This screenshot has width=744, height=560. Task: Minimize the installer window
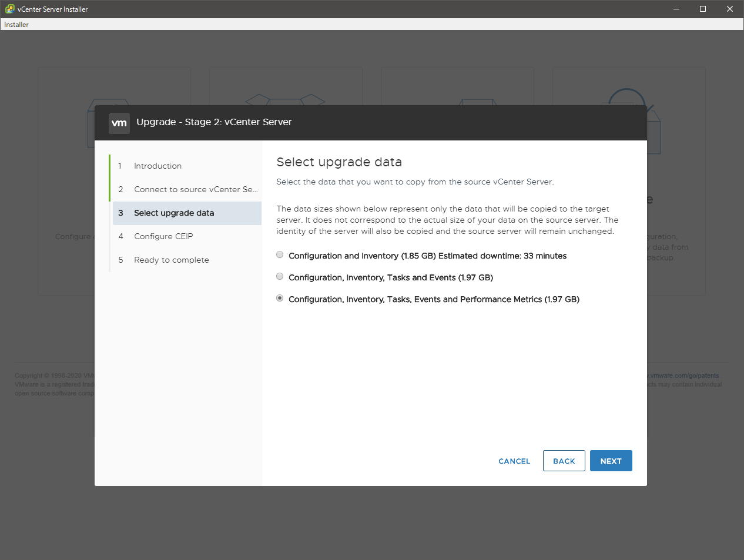click(676, 9)
